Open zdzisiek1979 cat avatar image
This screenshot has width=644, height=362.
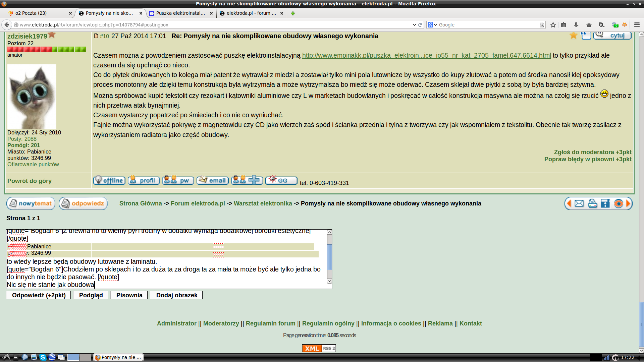pos(32,97)
